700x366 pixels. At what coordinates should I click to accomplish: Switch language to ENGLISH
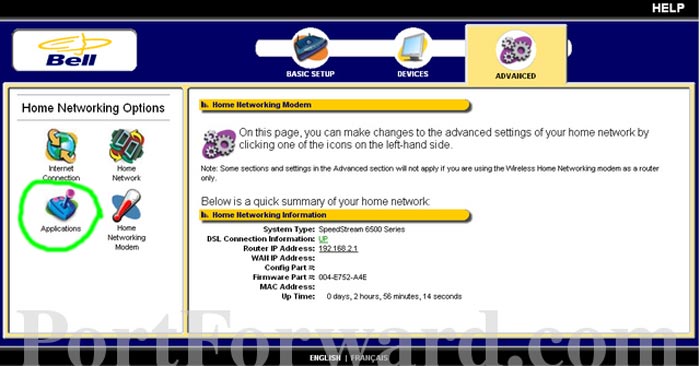click(325, 358)
